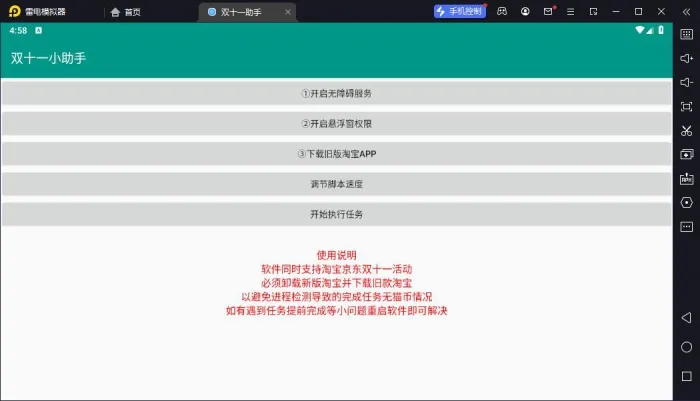Open the user account icon
700x401 pixels.
click(525, 11)
